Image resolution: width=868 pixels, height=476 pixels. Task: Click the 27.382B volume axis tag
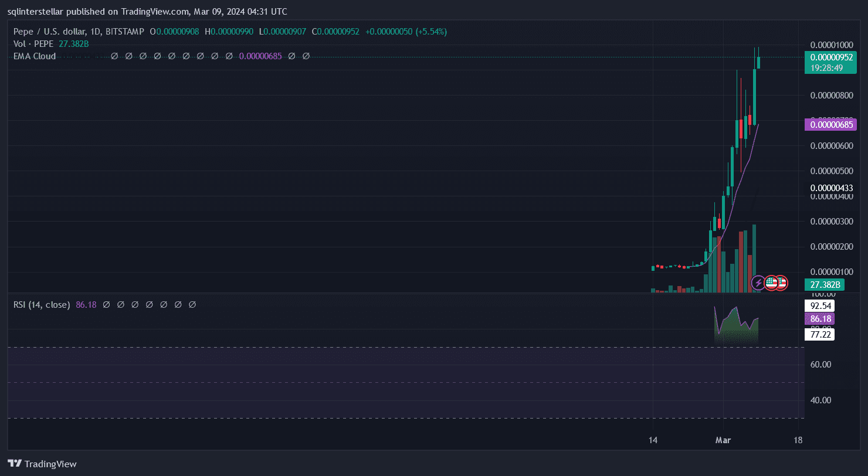click(x=825, y=285)
